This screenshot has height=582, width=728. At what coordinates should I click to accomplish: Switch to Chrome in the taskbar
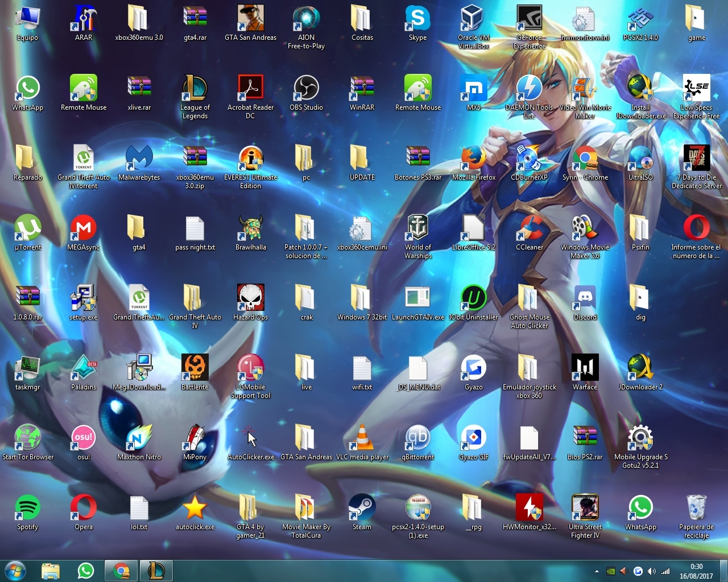point(121,571)
